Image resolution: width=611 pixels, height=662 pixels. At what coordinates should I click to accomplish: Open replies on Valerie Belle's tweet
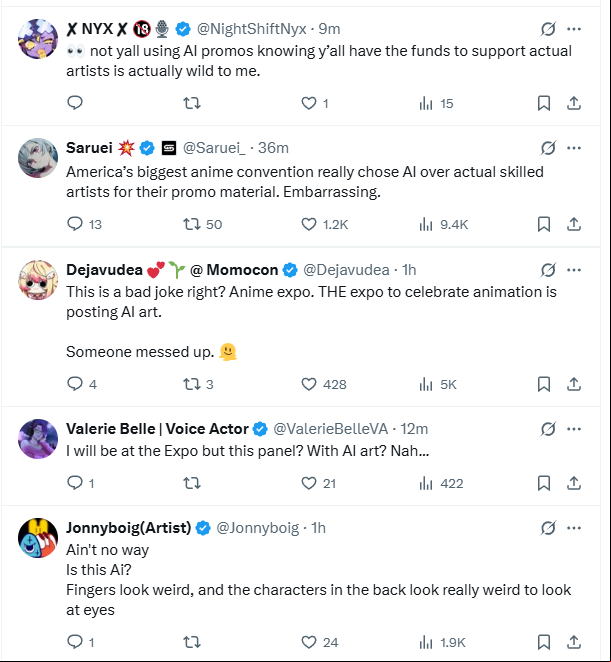[x=81, y=483]
